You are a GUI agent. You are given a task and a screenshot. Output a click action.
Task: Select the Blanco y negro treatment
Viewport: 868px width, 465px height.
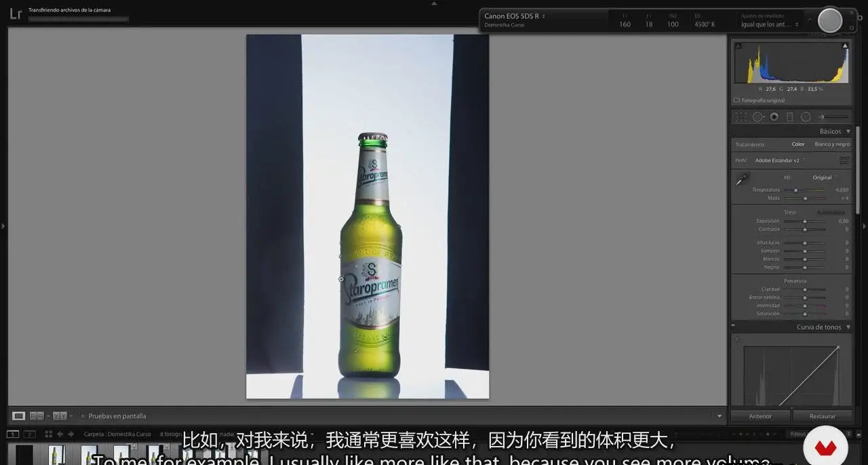(832, 144)
